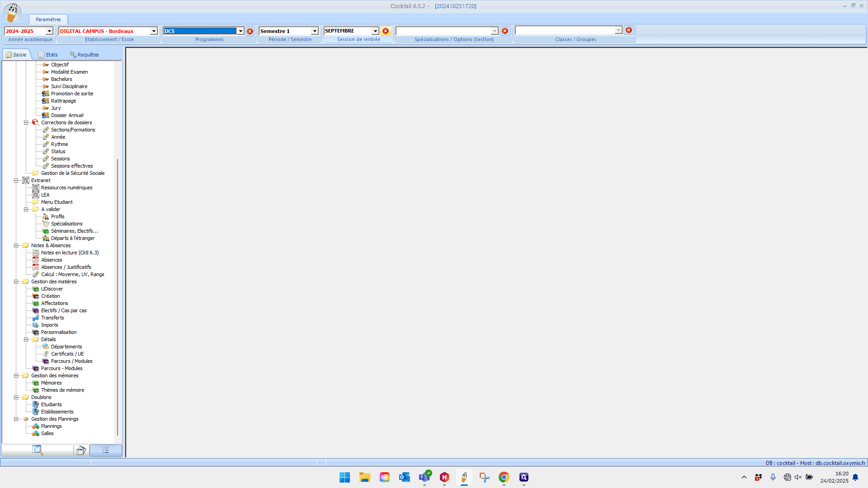Open the Session de rentrée dropdown
Image resolution: width=868 pixels, height=488 pixels.
click(x=375, y=31)
